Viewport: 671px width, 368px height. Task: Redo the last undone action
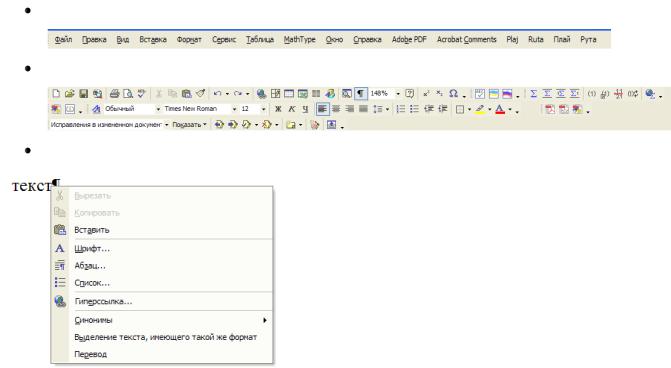(x=238, y=93)
